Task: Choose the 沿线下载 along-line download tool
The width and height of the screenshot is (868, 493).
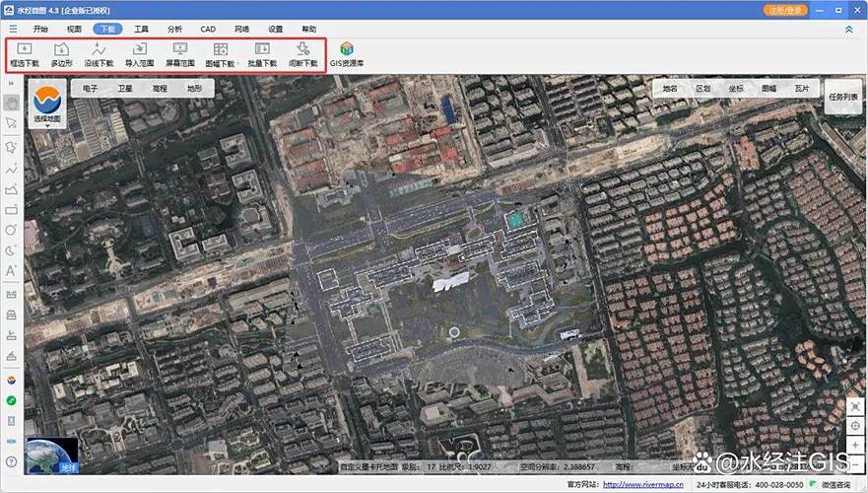Action: coord(100,55)
